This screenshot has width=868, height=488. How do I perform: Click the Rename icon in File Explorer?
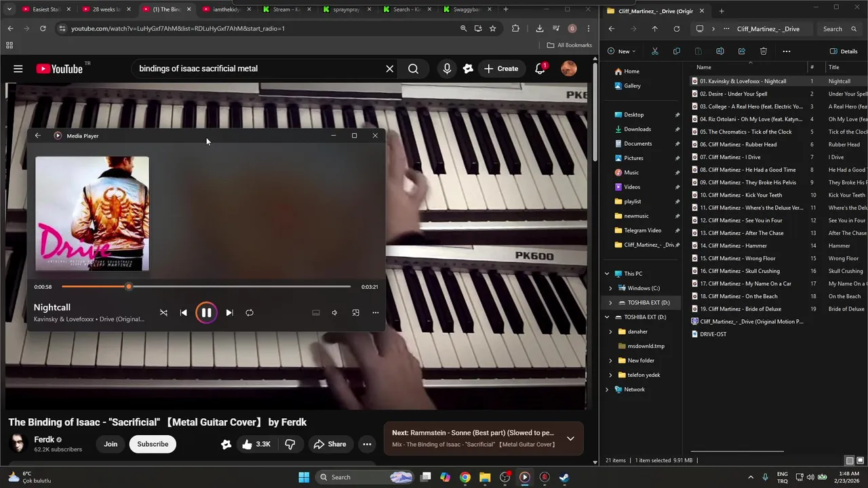tap(719, 52)
